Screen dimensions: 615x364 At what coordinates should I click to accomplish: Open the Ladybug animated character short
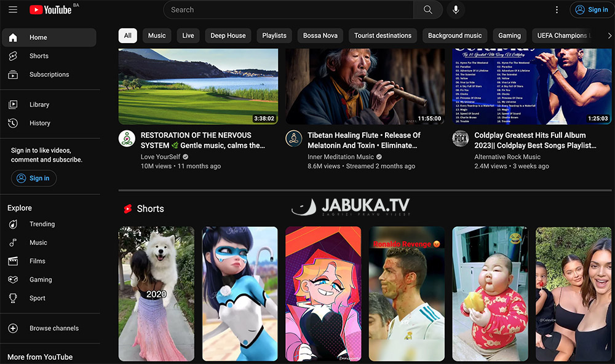[x=240, y=294]
